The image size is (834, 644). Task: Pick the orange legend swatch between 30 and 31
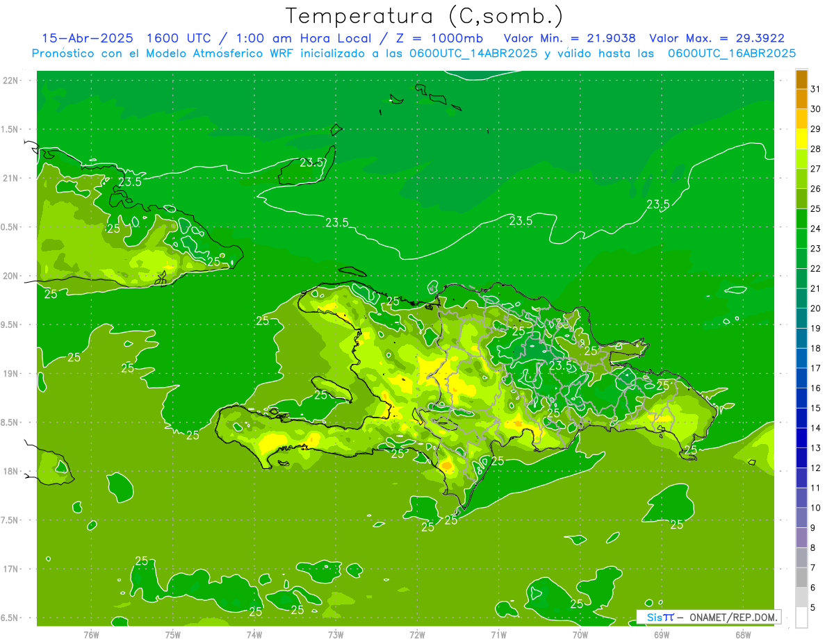[801, 99]
